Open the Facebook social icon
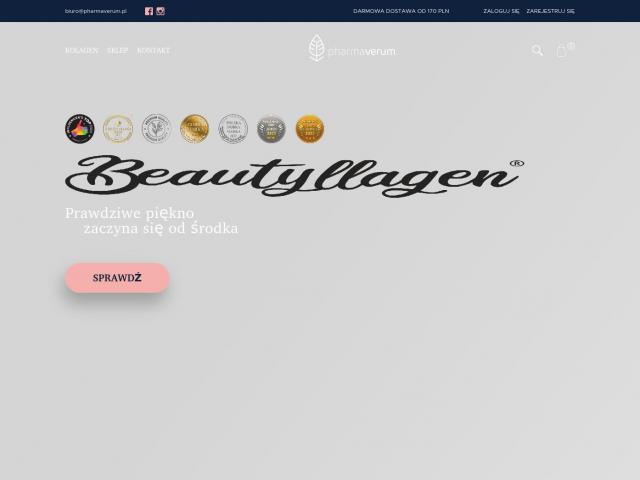This screenshot has height=480, width=640. click(x=149, y=11)
